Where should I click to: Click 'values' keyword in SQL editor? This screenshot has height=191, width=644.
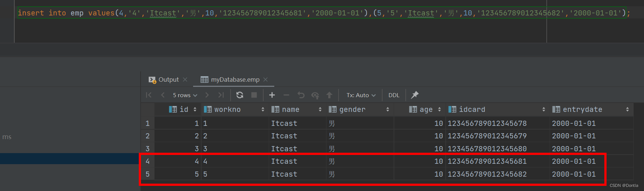101,13
